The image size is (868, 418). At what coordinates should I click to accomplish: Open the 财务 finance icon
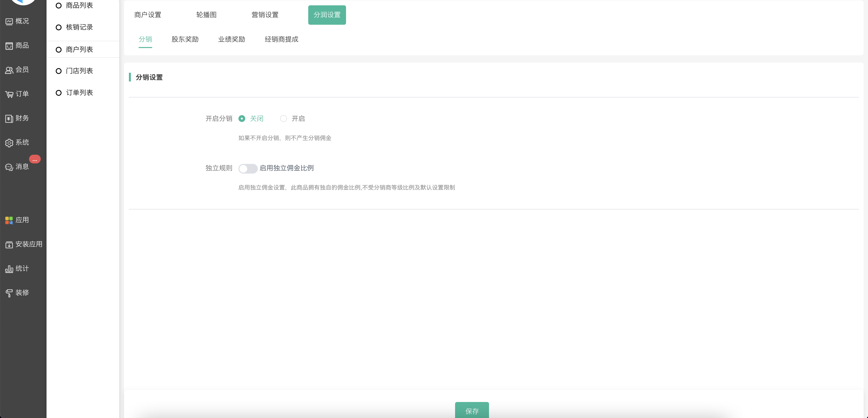coord(9,119)
